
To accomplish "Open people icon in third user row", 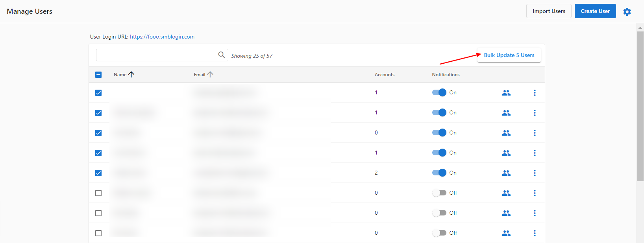I will [506, 133].
